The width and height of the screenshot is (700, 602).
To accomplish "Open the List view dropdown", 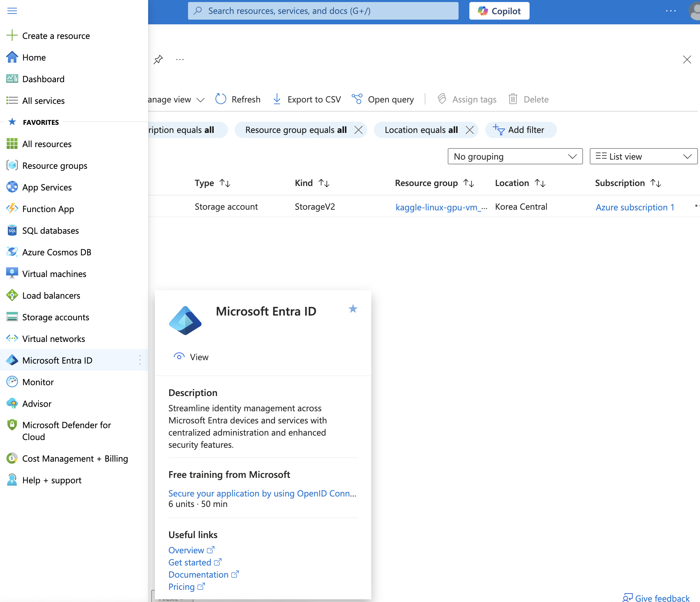I will (644, 156).
